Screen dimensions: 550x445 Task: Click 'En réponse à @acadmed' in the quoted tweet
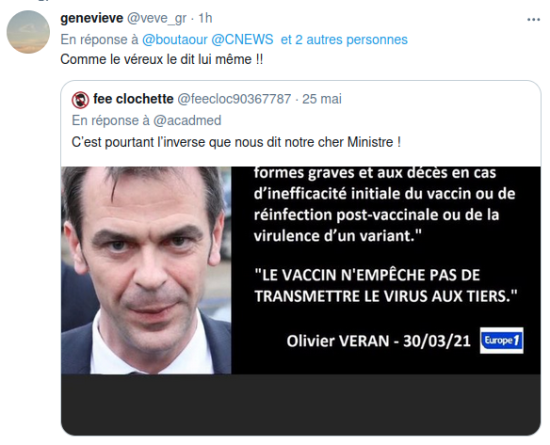coord(147,121)
